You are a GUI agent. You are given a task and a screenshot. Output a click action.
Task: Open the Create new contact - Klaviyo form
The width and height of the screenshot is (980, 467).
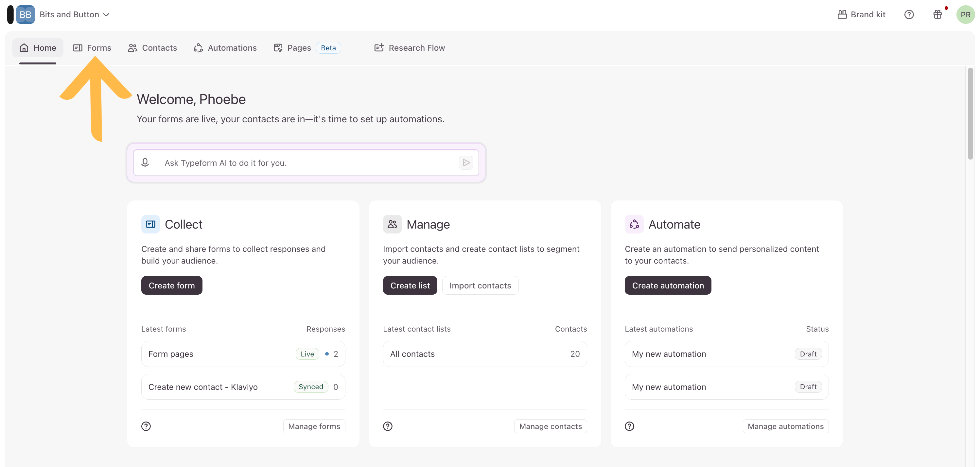tap(243, 387)
